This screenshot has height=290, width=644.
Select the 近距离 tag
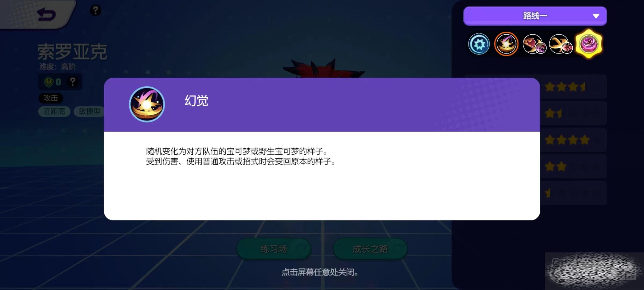54,111
